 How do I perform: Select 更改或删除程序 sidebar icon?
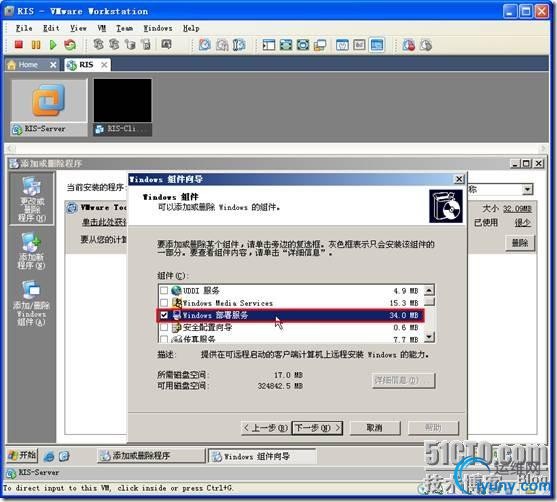[x=32, y=199]
